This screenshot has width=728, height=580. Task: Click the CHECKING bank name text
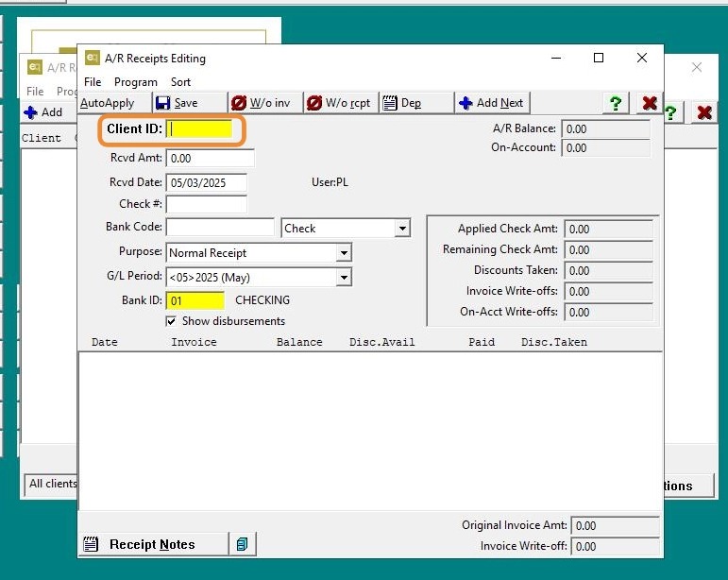262,300
